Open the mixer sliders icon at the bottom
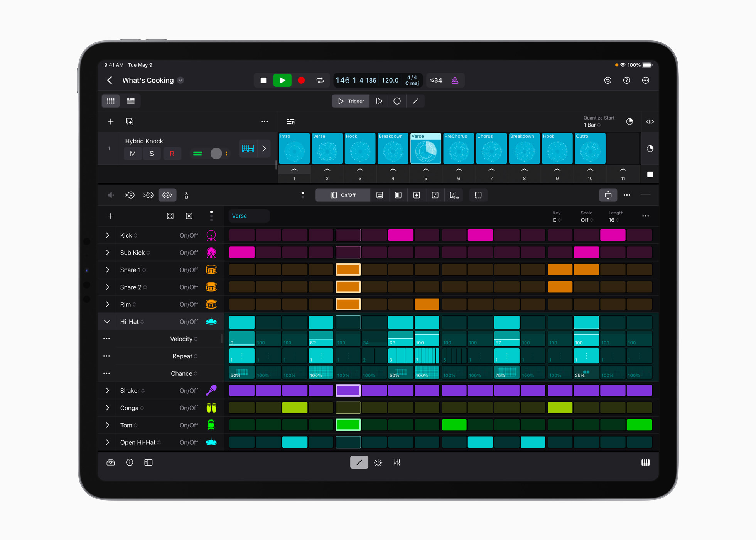Screen dimensions: 756x540 398,462
